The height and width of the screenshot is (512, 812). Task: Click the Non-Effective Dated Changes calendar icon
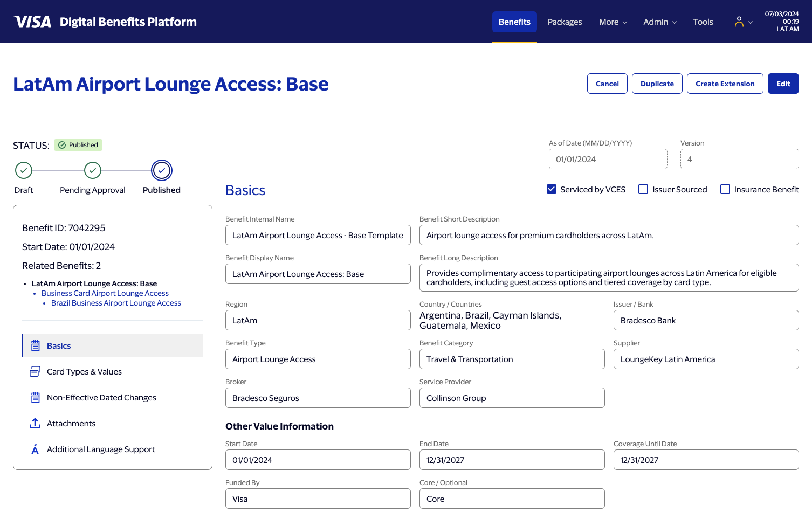(36, 397)
